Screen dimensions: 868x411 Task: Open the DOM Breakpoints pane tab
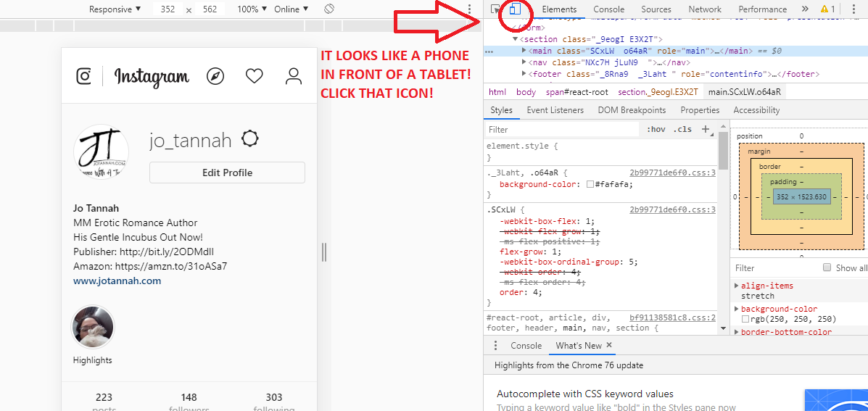[x=632, y=110]
